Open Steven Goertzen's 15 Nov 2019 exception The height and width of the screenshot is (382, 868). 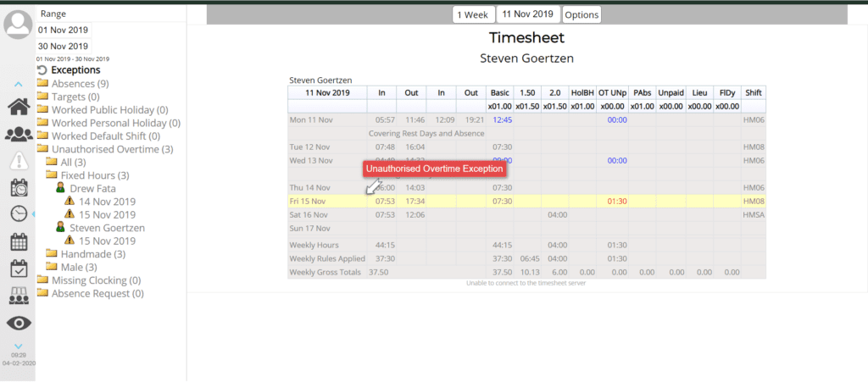[x=100, y=241]
